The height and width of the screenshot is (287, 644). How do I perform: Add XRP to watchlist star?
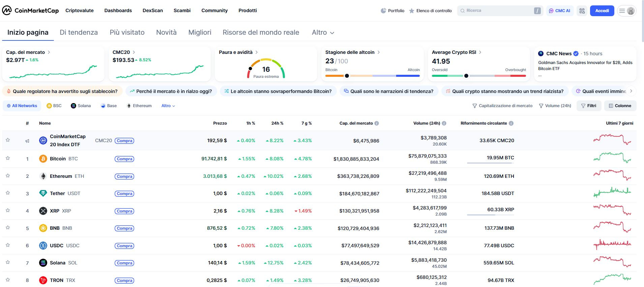coord(8,211)
